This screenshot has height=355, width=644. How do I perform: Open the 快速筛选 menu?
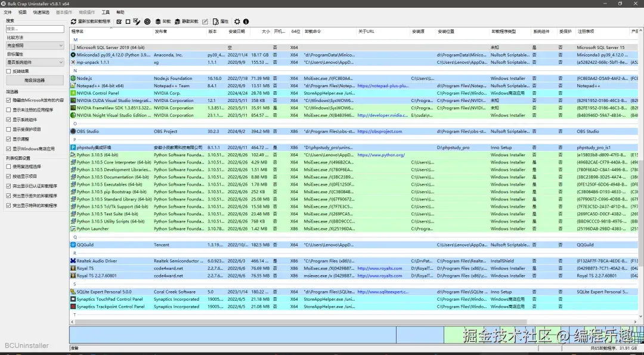coord(41,13)
